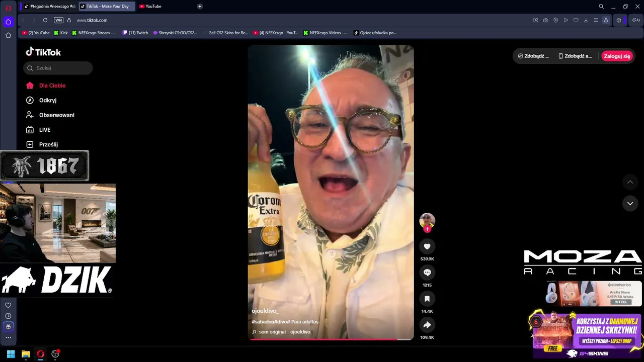Open the Windows Start menu
This screenshot has height=362, width=644.
tap(11, 354)
